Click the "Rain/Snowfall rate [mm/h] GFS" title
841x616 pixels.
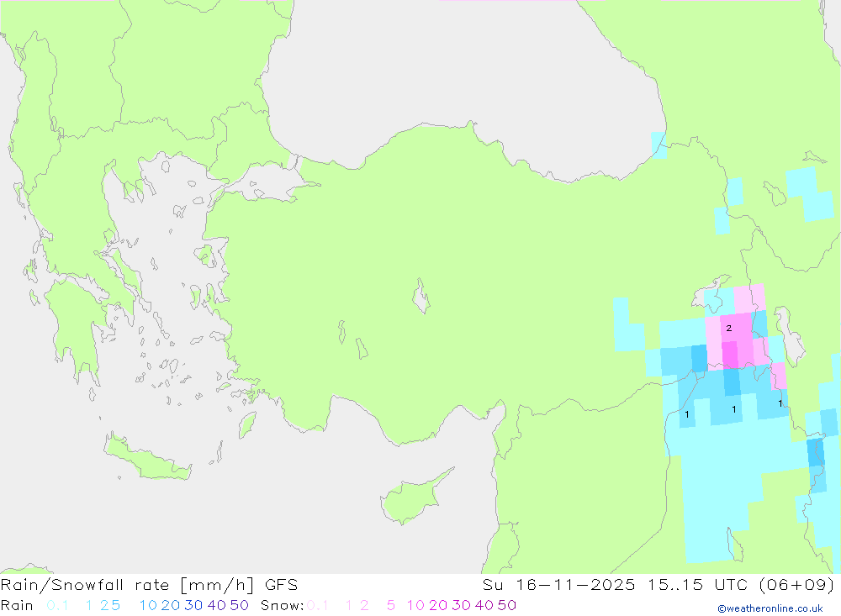click(149, 585)
